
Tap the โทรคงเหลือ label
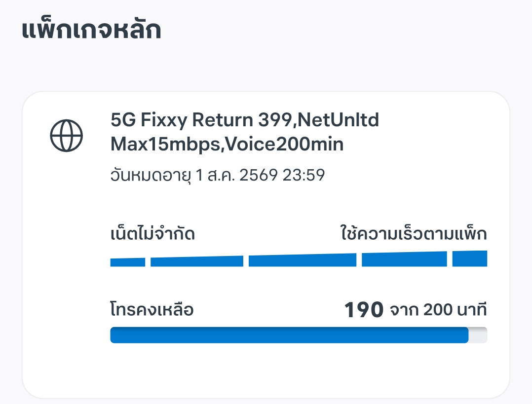pos(152,310)
